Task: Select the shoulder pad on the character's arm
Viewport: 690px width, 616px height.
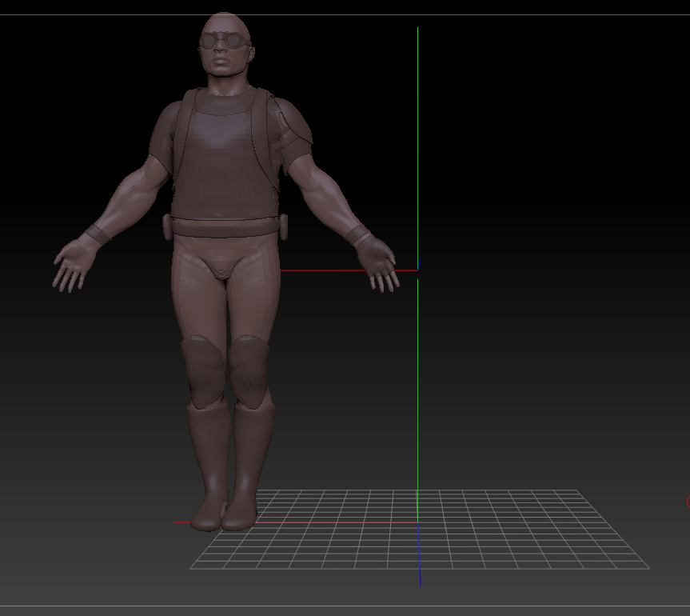Action: coord(293,122)
